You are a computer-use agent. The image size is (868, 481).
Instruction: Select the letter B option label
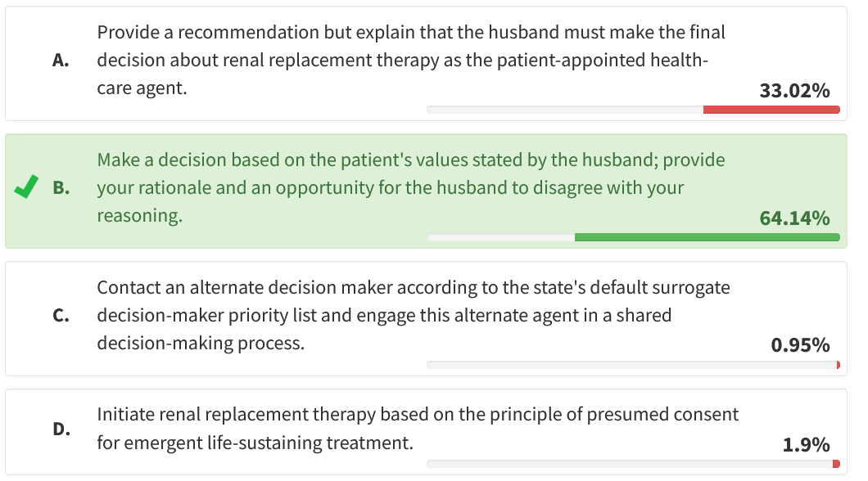coord(60,188)
